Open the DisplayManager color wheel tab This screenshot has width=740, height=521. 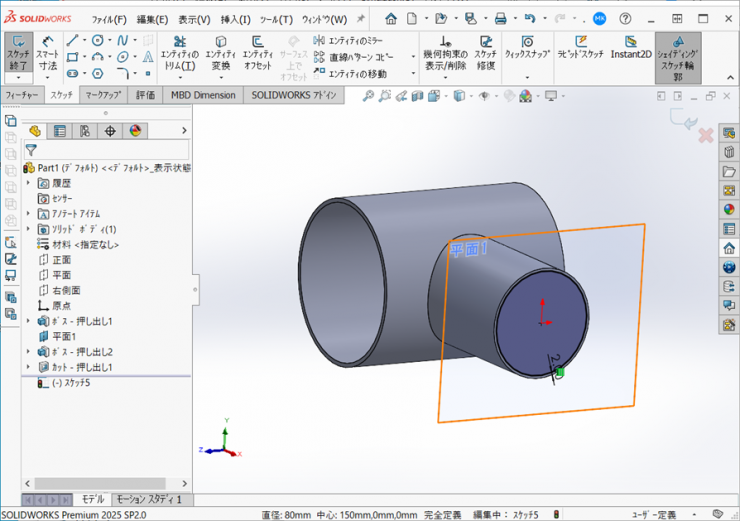pyautogui.click(x=135, y=131)
